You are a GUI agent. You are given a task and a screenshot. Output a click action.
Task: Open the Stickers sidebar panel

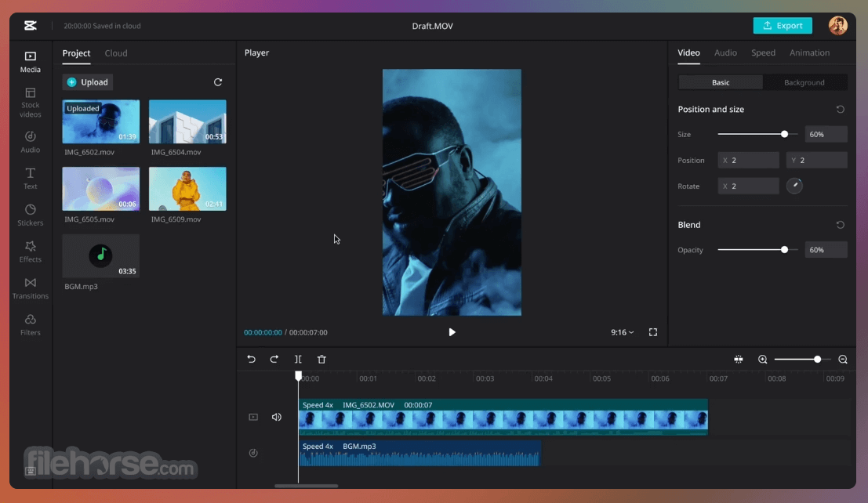(x=30, y=215)
